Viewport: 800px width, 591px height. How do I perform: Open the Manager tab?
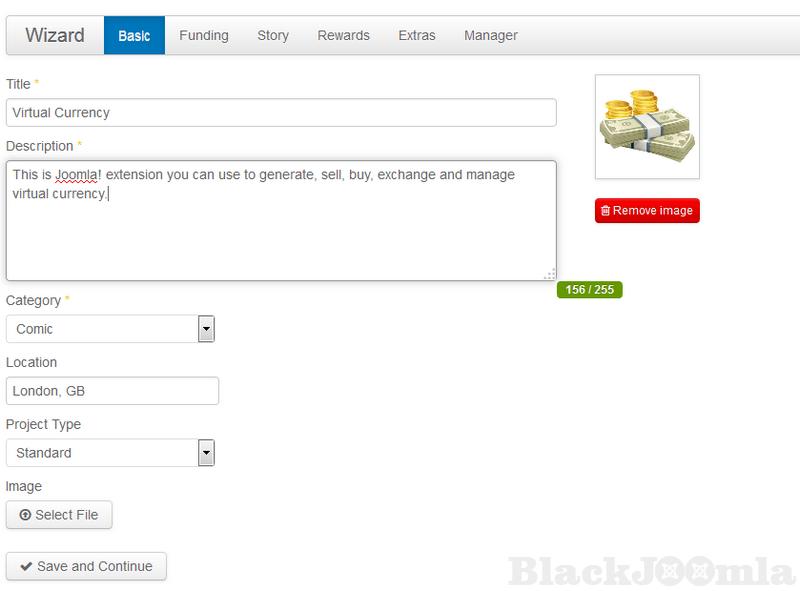(491, 35)
